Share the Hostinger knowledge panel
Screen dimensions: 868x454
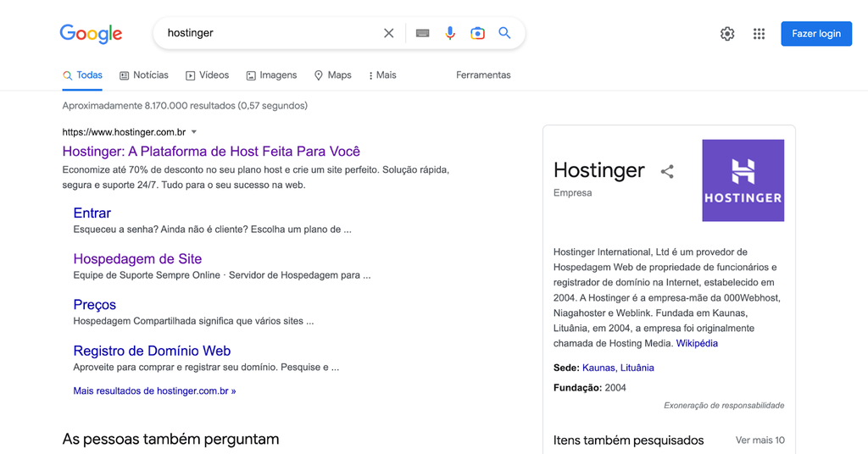667,171
